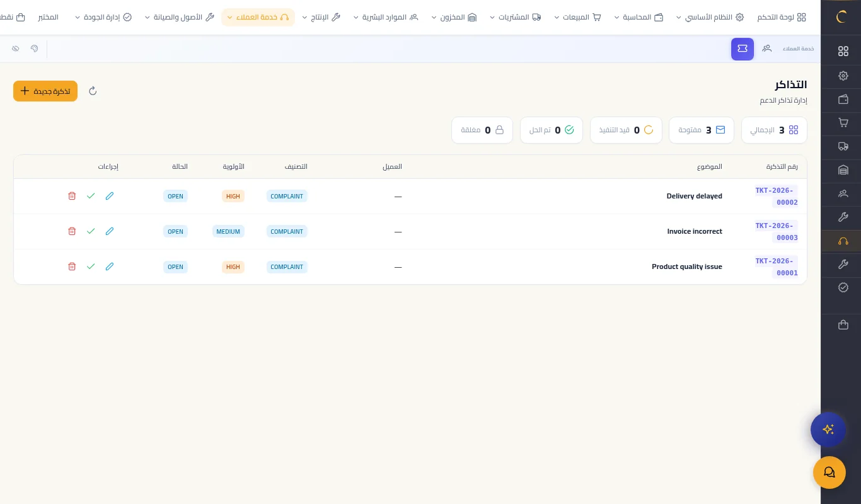Screen dimensions: 861x504
Task: Open settings gear icon in dark sidebar
Action: (843, 76)
